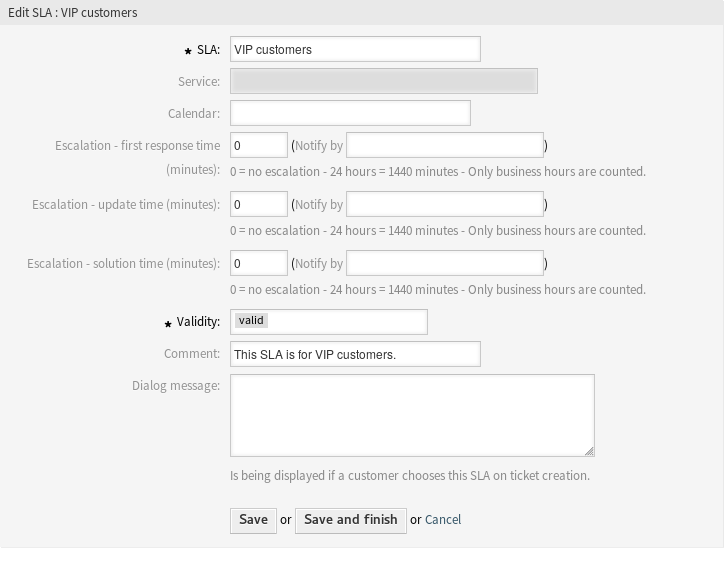This screenshot has width=725, height=561.
Task: Click the Escalation - solution time label
Action: 123,264
